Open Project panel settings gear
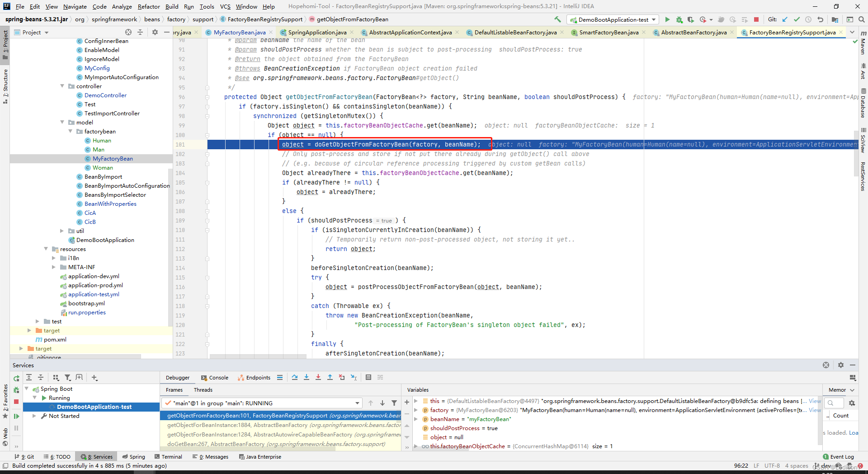The height and width of the screenshot is (474, 868). 155,32
